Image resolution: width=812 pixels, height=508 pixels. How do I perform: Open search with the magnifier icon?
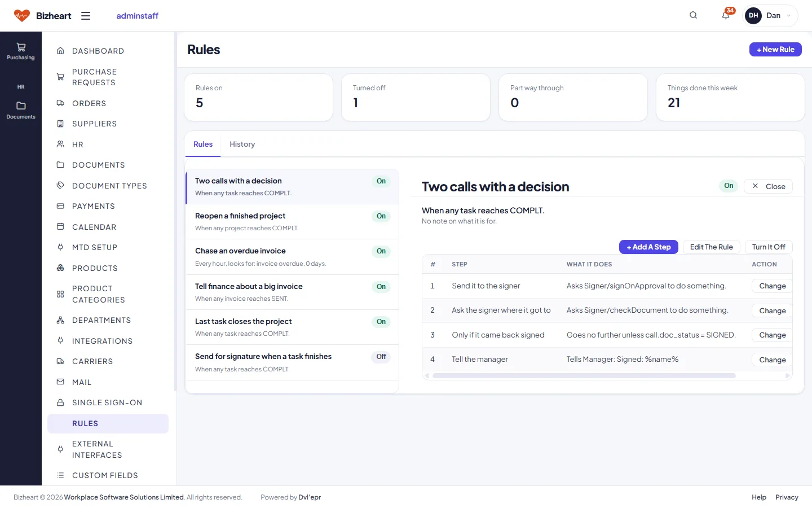[694, 15]
